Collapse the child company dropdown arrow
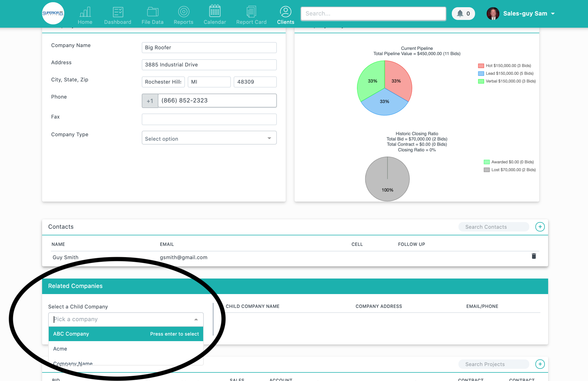 pos(196,320)
